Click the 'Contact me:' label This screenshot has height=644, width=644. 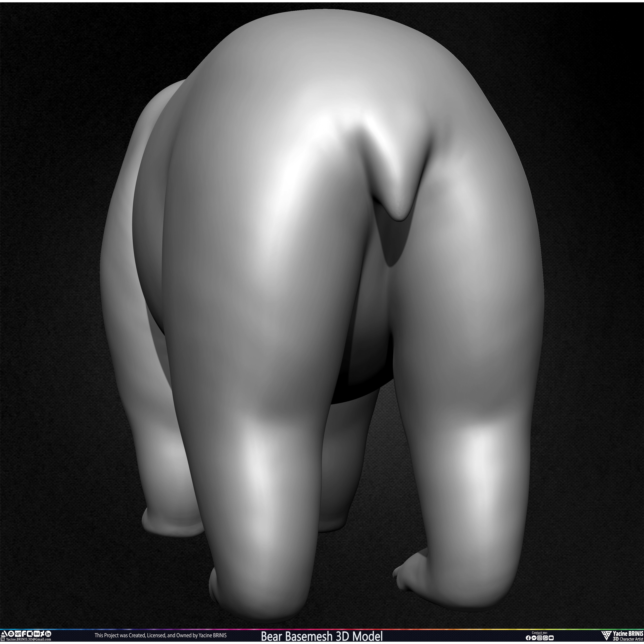point(540,633)
